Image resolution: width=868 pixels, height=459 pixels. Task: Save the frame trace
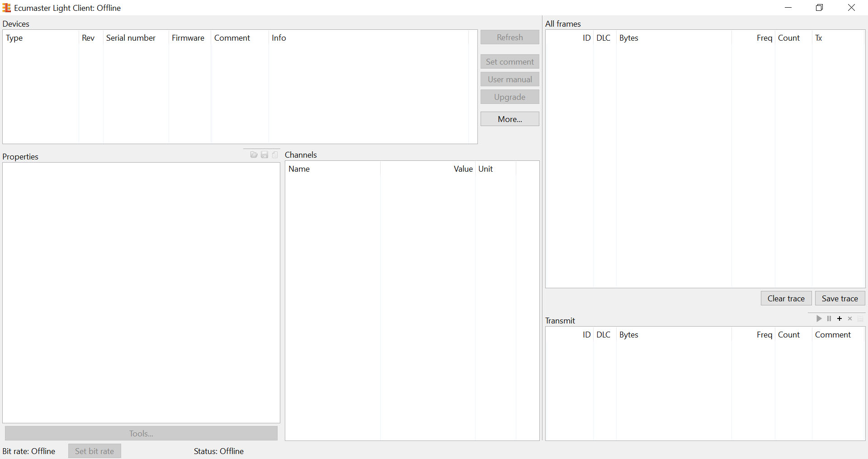coord(839,298)
